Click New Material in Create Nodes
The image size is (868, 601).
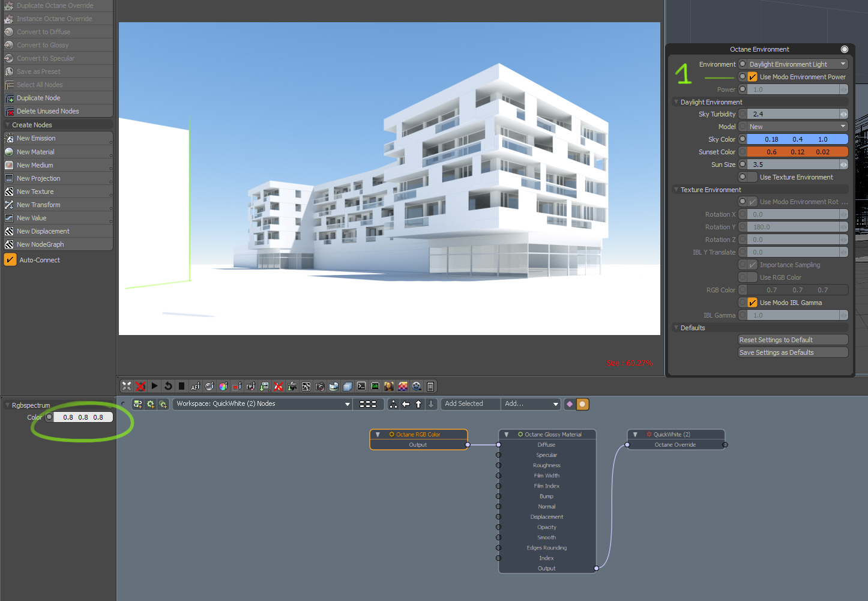[x=58, y=152]
